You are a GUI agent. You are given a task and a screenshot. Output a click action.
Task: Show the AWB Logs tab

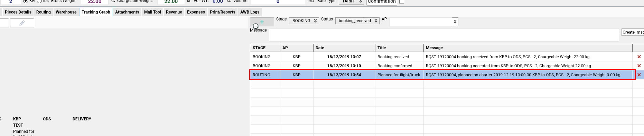[250, 12]
